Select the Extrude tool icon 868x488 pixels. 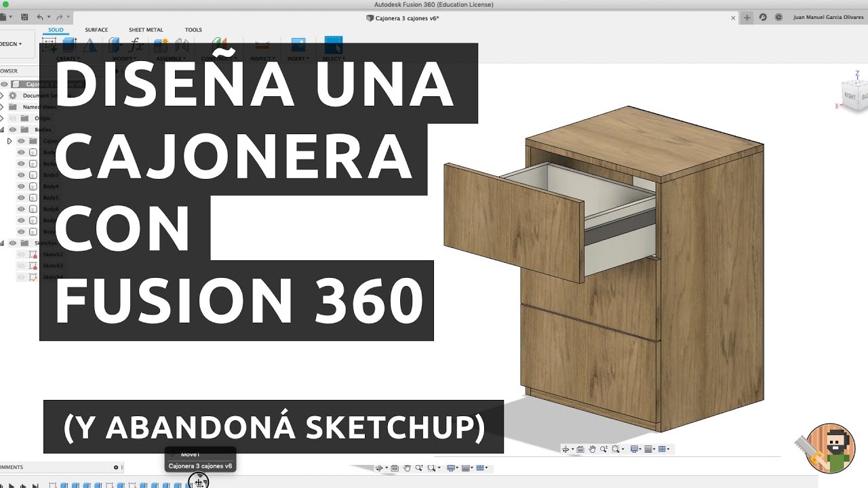(x=69, y=45)
